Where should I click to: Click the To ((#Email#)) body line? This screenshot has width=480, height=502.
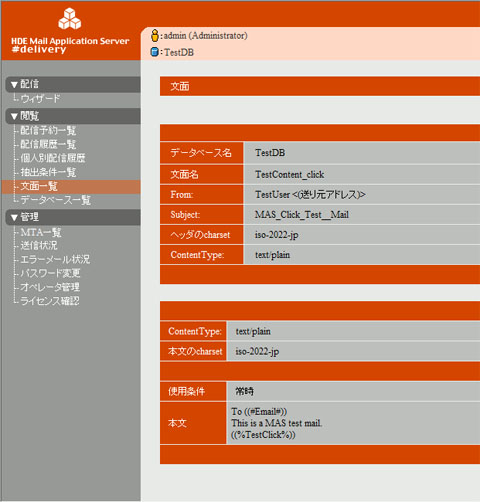[259, 411]
